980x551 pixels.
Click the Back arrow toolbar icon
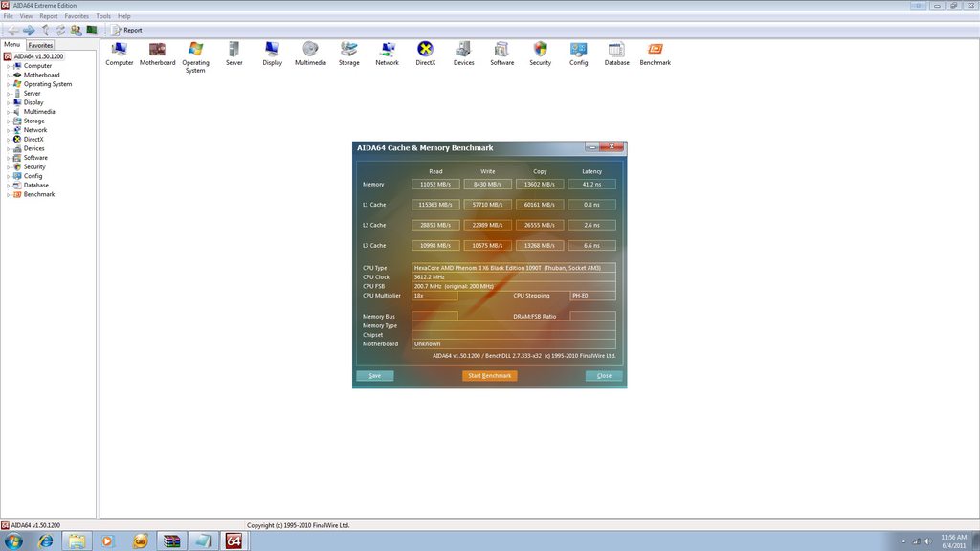(x=13, y=30)
